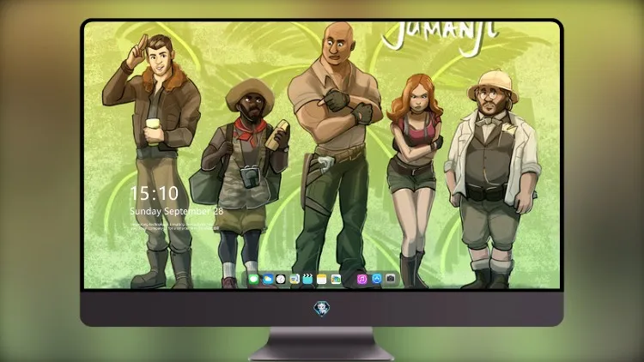Open the clapperboard video app in dock
644x362 pixels.
tap(307, 280)
